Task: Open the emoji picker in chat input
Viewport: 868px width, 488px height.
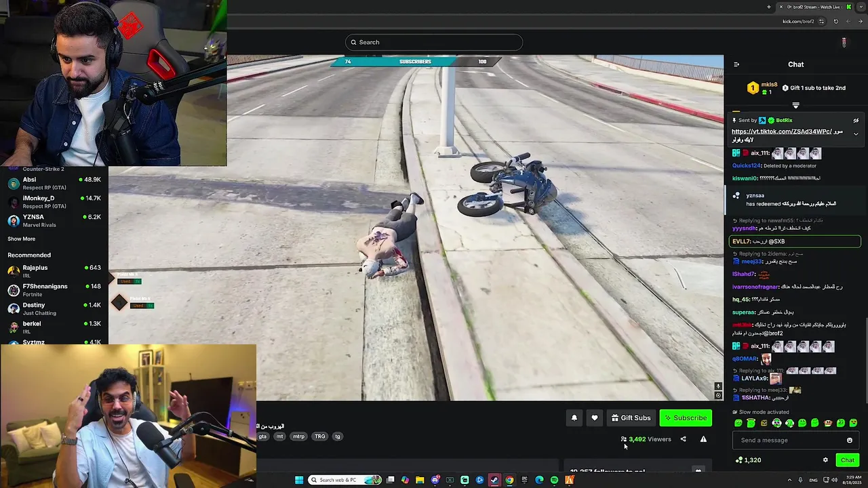Action: (x=849, y=440)
